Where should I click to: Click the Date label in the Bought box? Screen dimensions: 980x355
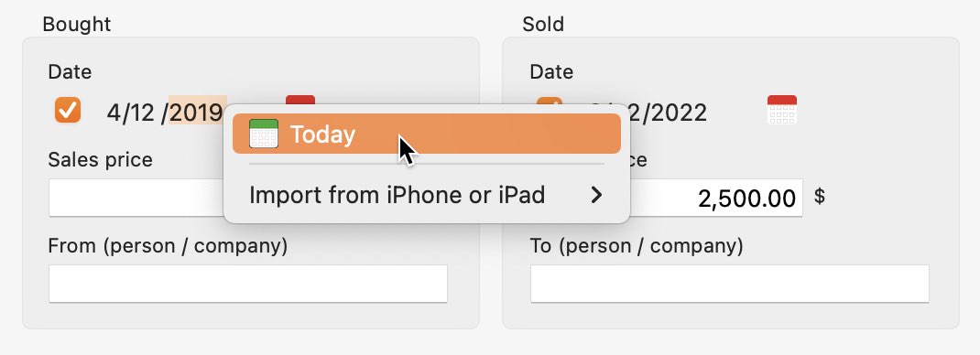point(70,71)
